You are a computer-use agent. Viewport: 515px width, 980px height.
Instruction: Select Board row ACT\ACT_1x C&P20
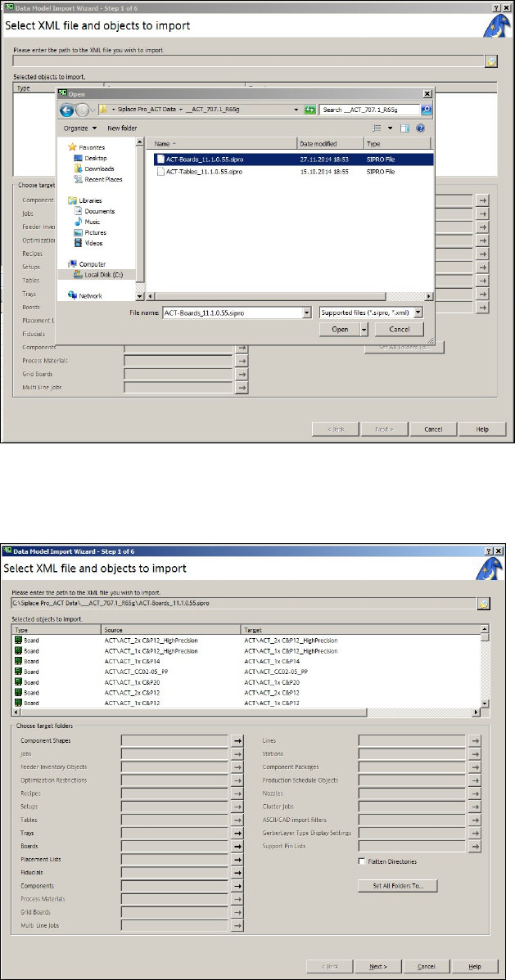pyautogui.click(x=246, y=682)
